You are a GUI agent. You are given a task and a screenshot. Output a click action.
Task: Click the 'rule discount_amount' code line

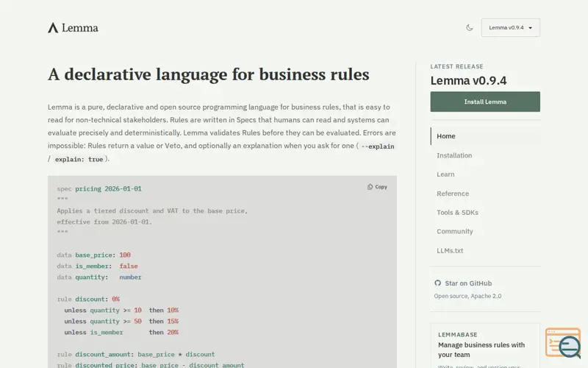136,354
